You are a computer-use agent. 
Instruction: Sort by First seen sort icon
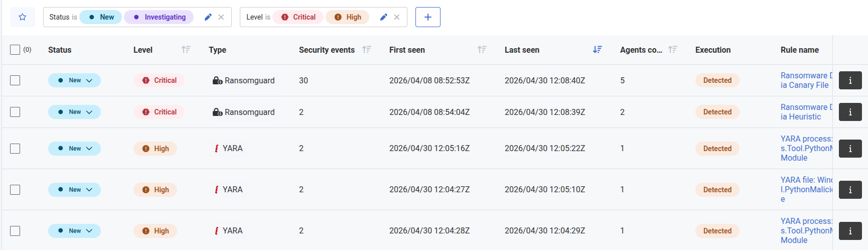point(482,50)
